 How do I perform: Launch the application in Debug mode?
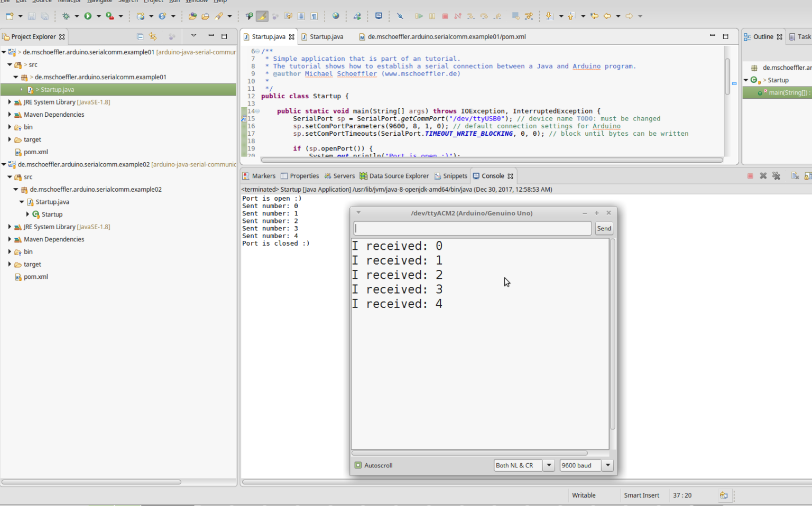pyautogui.click(x=66, y=16)
